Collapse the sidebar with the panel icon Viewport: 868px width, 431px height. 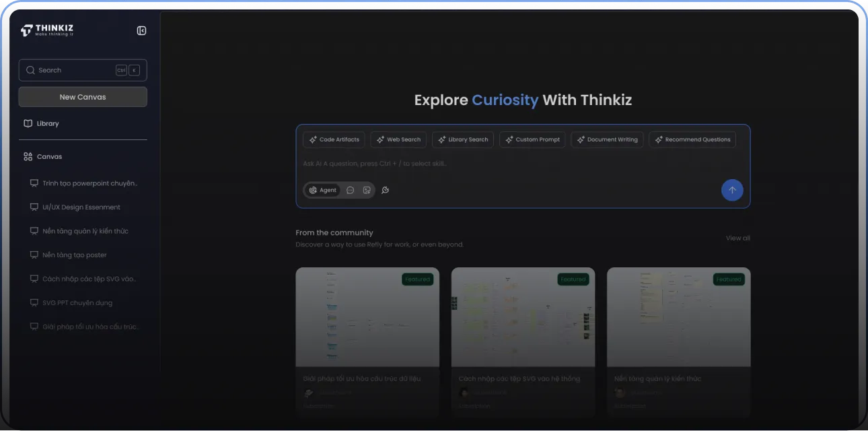coord(141,30)
